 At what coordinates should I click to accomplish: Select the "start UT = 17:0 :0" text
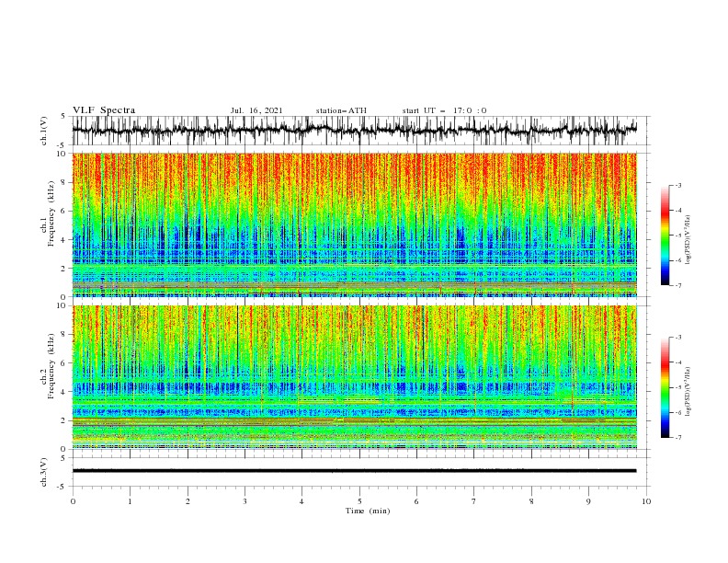(444, 110)
